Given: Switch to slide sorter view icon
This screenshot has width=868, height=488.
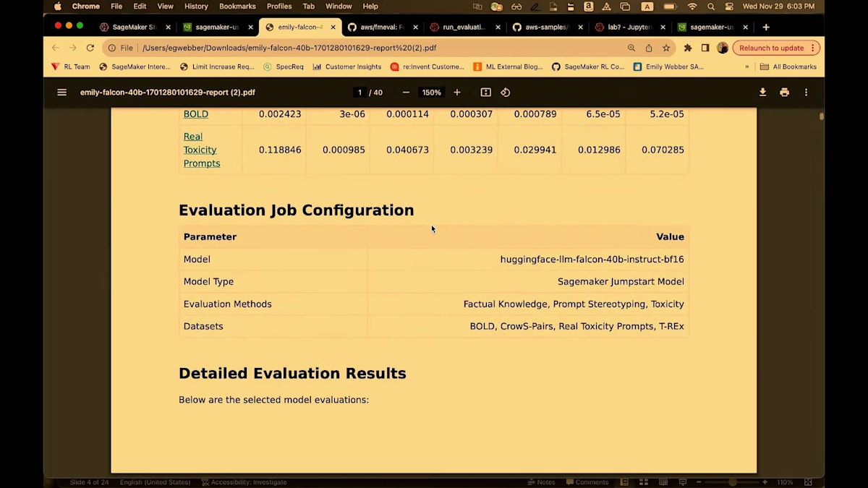Looking at the screenshot, I should [643, 482].
